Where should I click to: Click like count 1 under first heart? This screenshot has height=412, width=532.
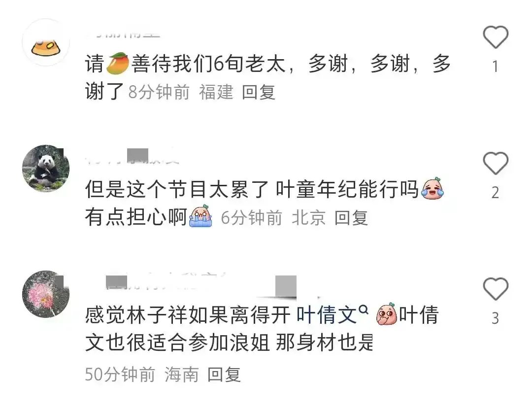pos(496,67)
